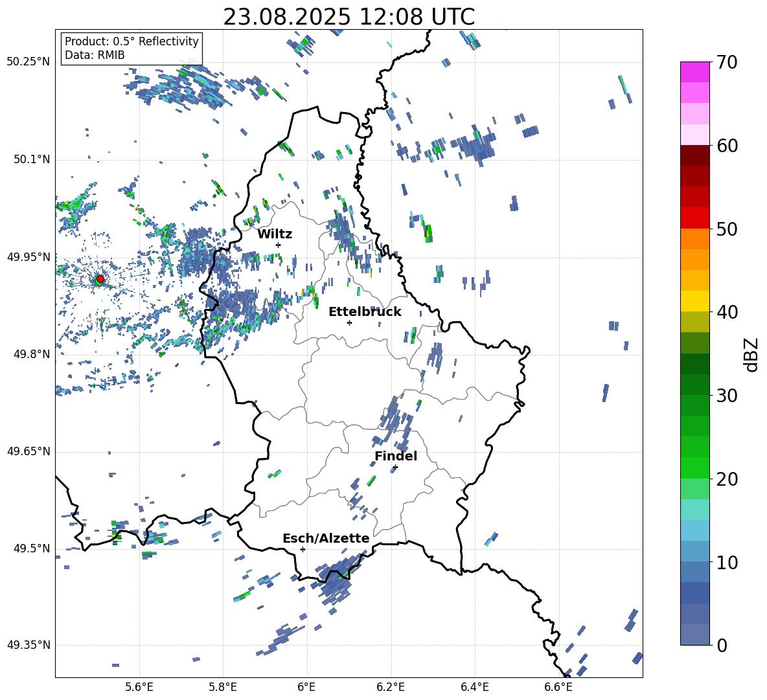Screen dimensions: 767x700
Task: Click the Findel city label
Action: pyautogui.click(x=396, y=456)
